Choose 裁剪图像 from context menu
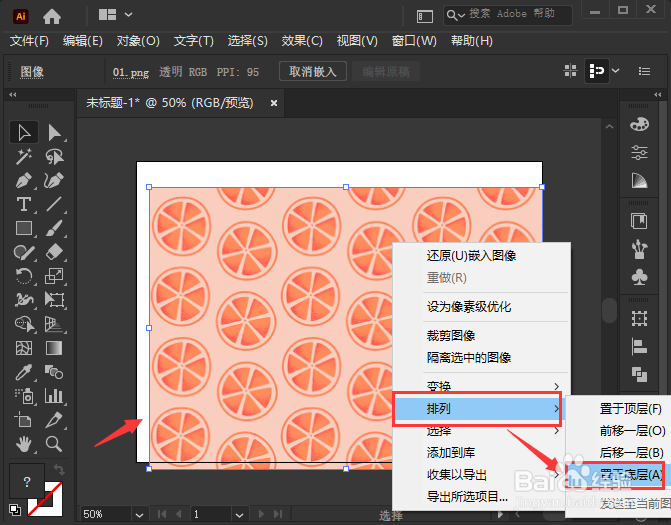Viewport: 671px width, 525px height. (451, 335)
